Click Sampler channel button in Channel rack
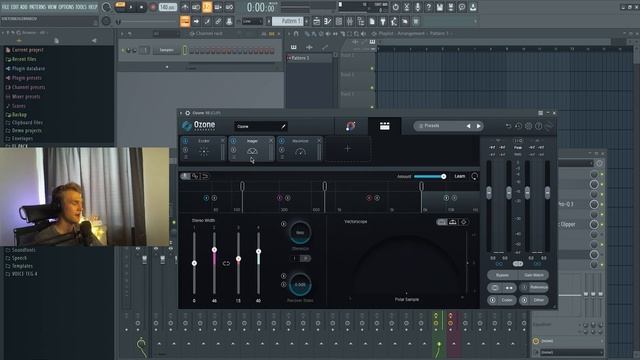 pyautogui.click(x=167, y=50)
